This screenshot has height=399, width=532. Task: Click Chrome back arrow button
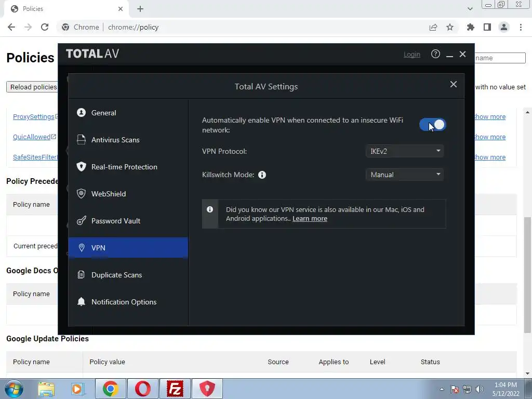click(11, 27)
